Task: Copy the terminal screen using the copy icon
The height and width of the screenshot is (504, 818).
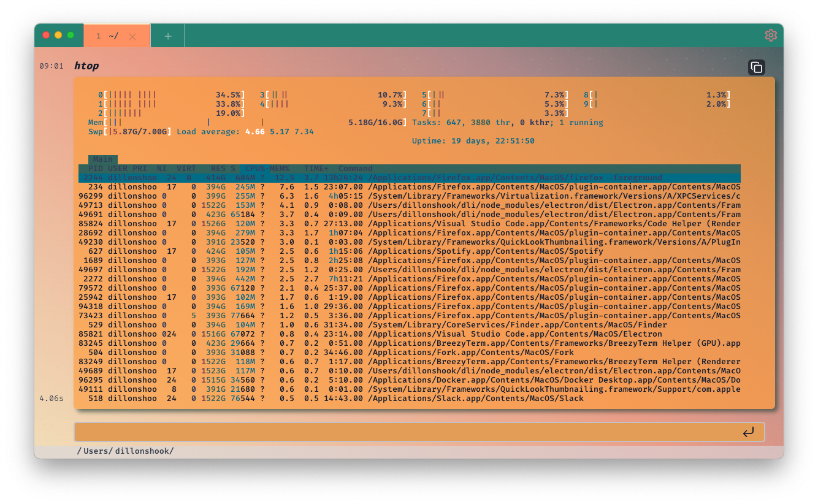Action: [x=757, y=67]
